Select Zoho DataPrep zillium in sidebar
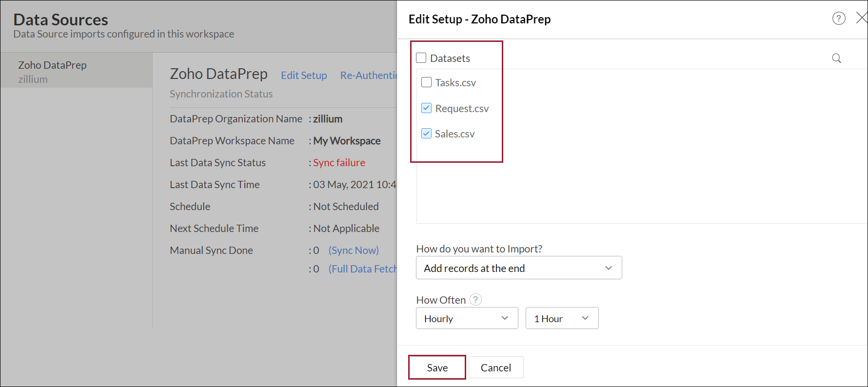The image size is (868, 387). (x=53, y=71)
